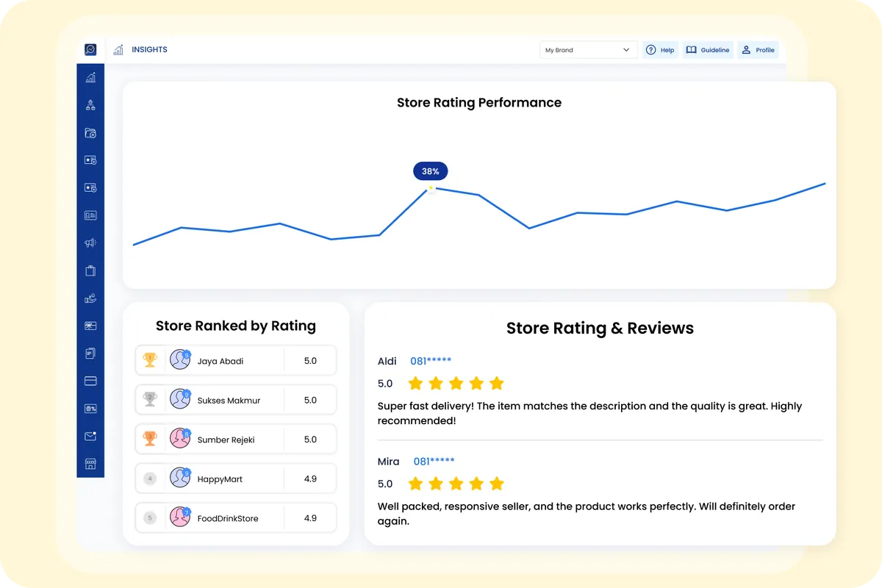Click Jaya Abadi's 5.0 rating value

click(310, 361)
